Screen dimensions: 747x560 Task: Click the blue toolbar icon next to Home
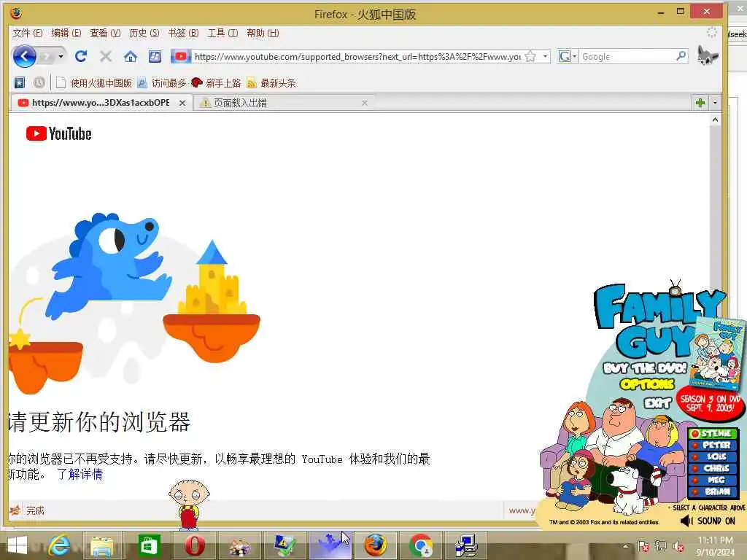click(155, 57)
